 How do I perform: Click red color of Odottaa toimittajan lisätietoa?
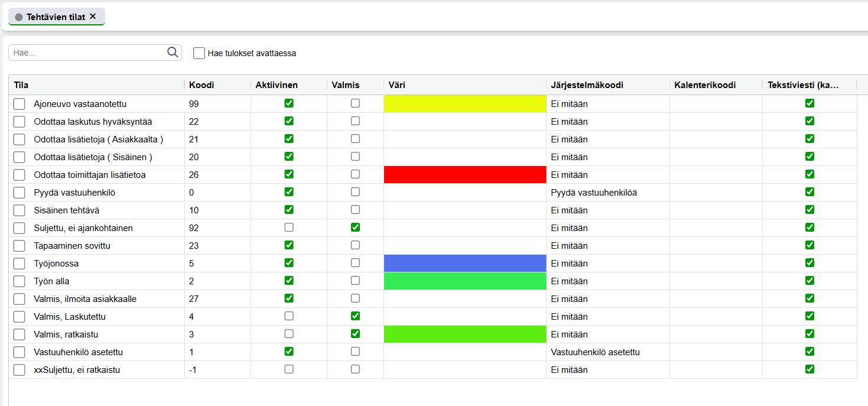(x=465, y=175)
